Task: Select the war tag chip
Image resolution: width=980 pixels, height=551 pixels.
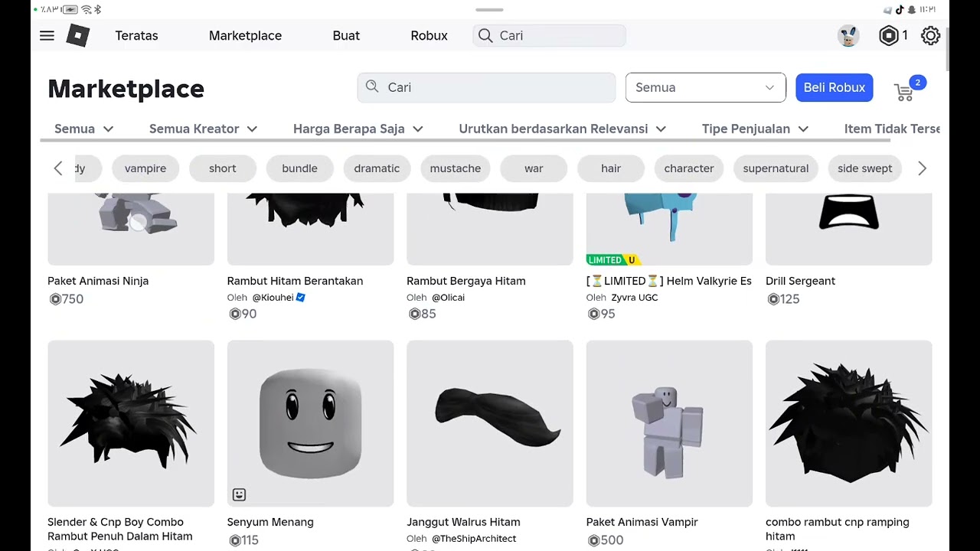Action: tap(534, 168)
